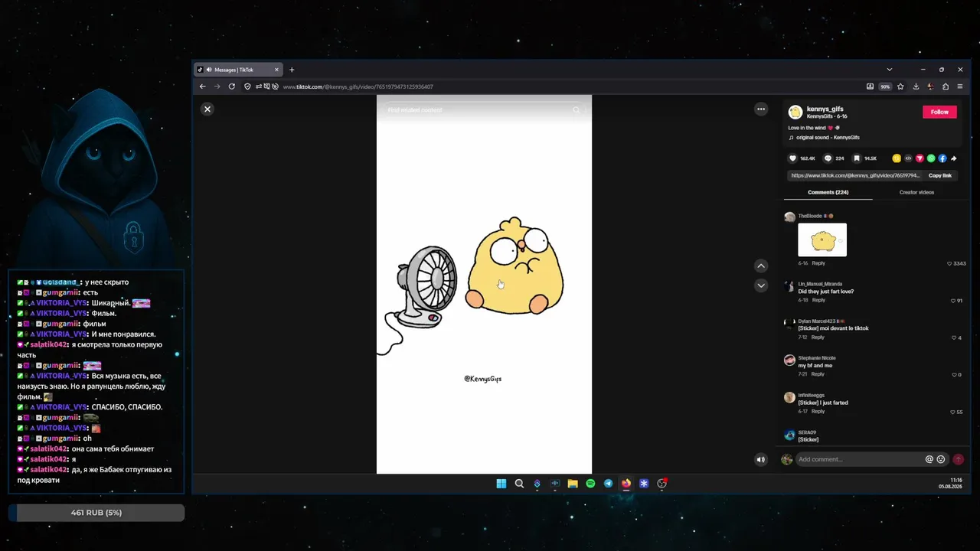Image resolution: width=980 pixels, height=551 pixels.
Task: Click the @ mention icon in comment box
Action: pos(929,459)
